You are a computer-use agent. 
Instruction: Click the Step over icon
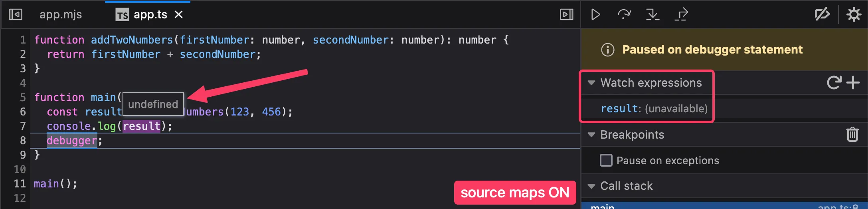tap(624, 15)
